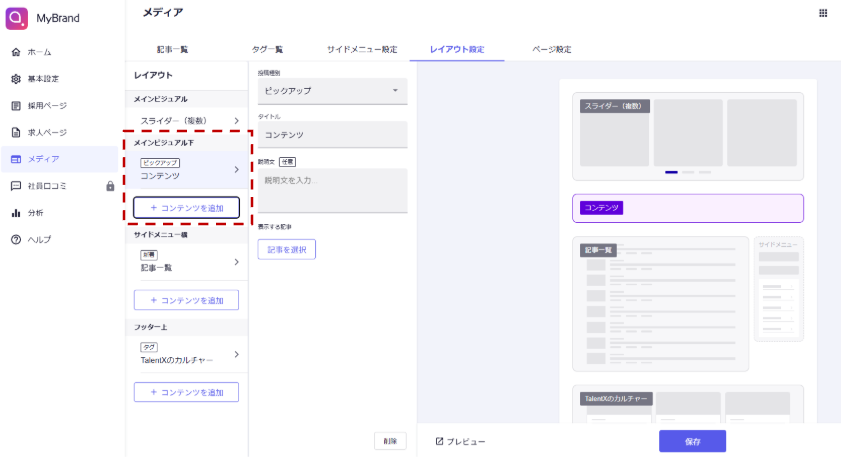The width and height of the screenshot is (842, 459).
Task: Switch to the サイドメニュー設定 tab
Action: tap(362, 49)
